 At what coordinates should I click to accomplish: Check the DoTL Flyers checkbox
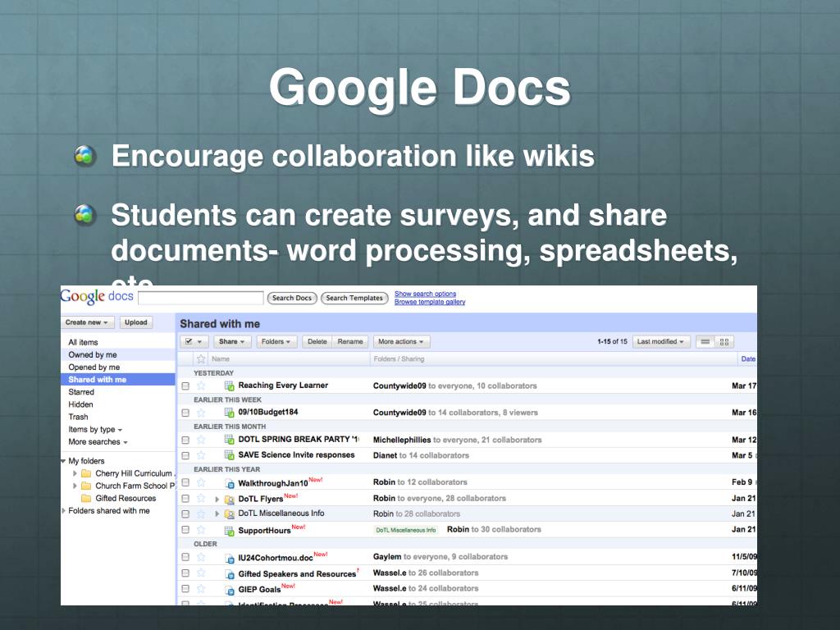[185, 499]
